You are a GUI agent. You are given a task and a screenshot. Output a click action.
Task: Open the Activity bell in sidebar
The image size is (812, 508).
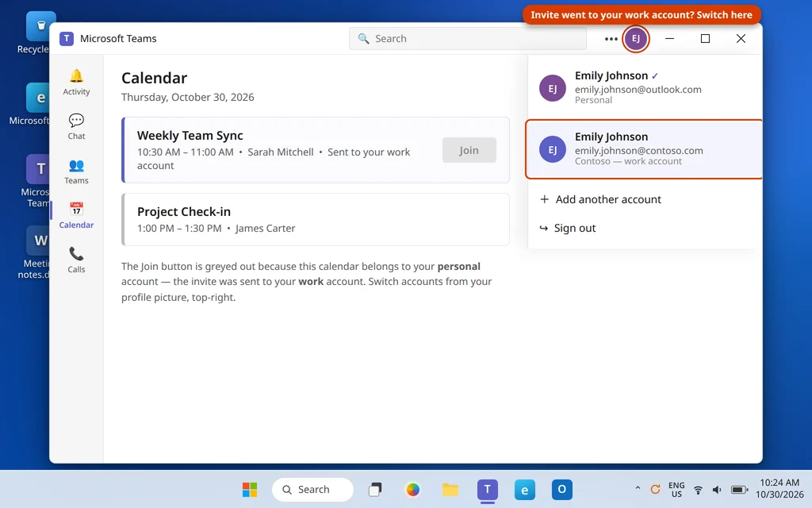point(76,83)
